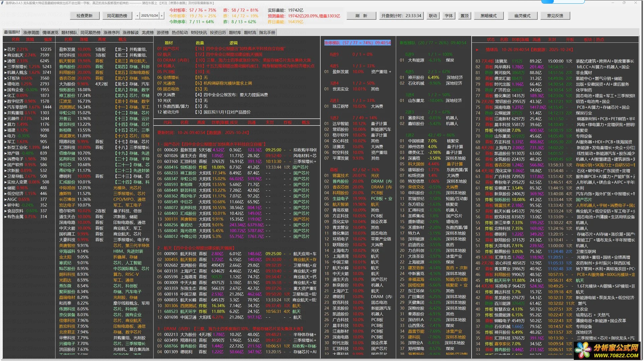644x361 pixels.
Task: Toggle 幽灵模式 ghost mode
Action: [x=522, y=16]
